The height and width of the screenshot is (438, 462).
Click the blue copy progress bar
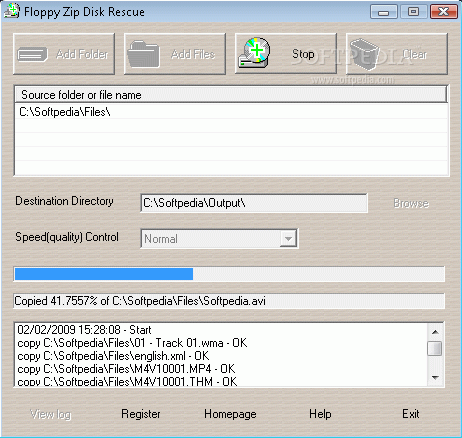[x=104, y=274]
